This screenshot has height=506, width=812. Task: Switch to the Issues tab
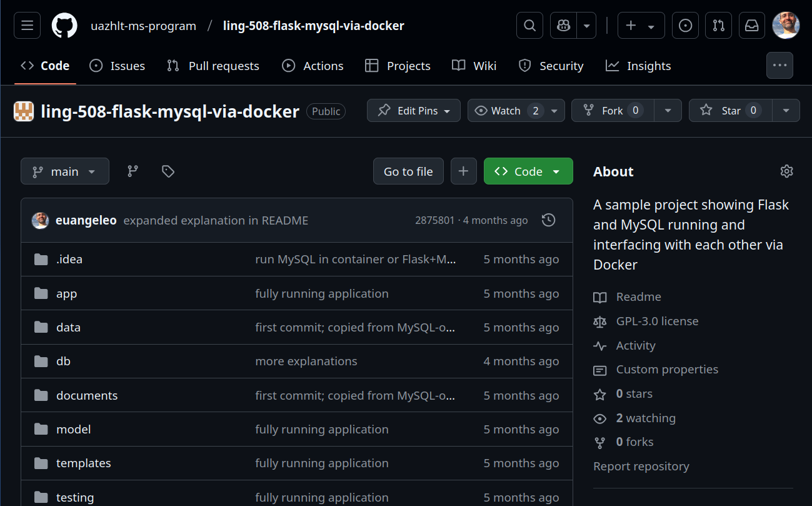pyautogui.click(x=118, y=66)
